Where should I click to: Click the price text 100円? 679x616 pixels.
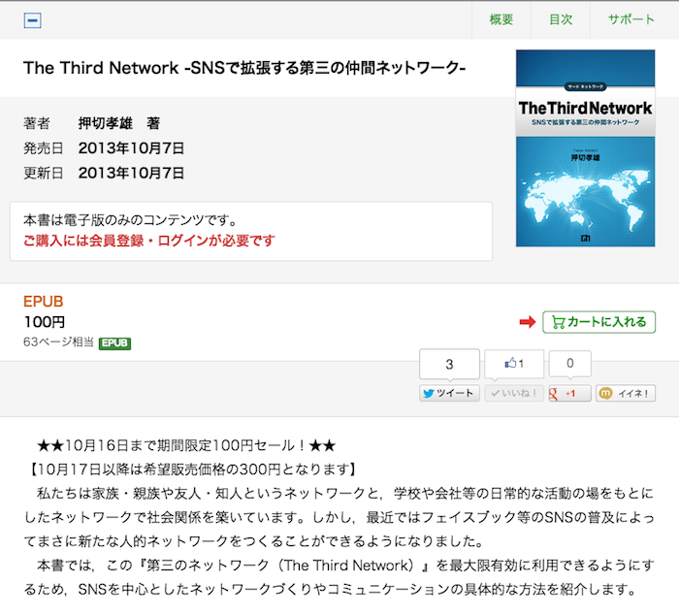[x=45, y=322]
